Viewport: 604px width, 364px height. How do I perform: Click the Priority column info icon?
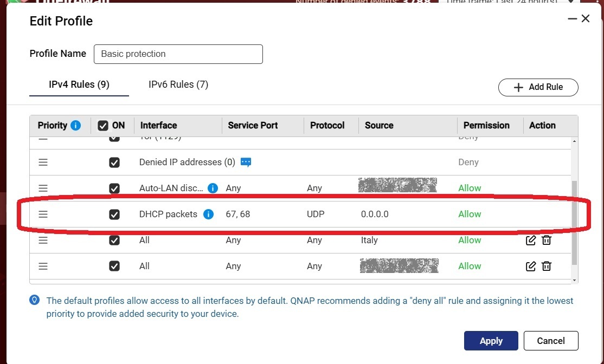(75, 125)
